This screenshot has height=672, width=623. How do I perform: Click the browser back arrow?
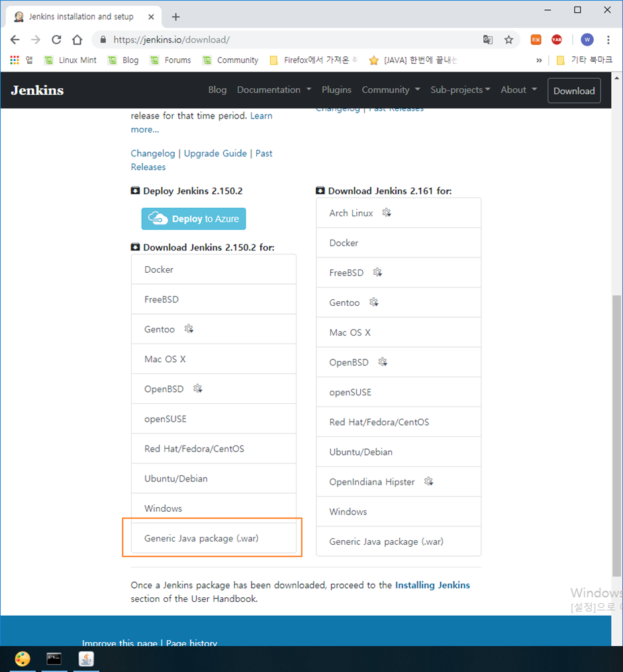tap(15, 40)
